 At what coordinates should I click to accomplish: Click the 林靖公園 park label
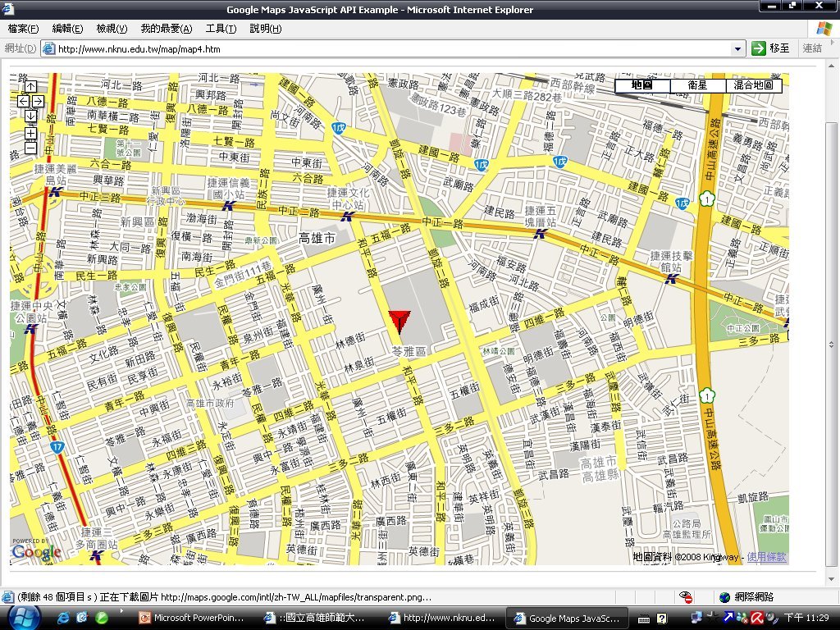click(498, 351)
